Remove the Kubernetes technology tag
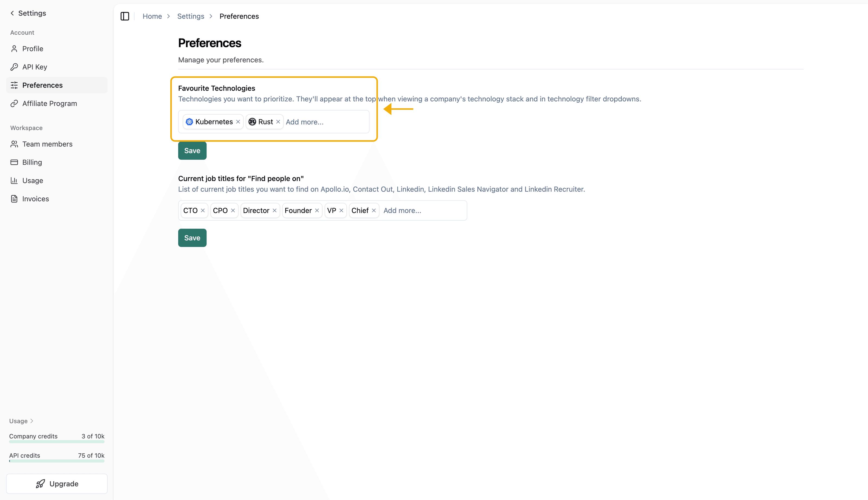 pyautogui.click(x=238, y=122)
